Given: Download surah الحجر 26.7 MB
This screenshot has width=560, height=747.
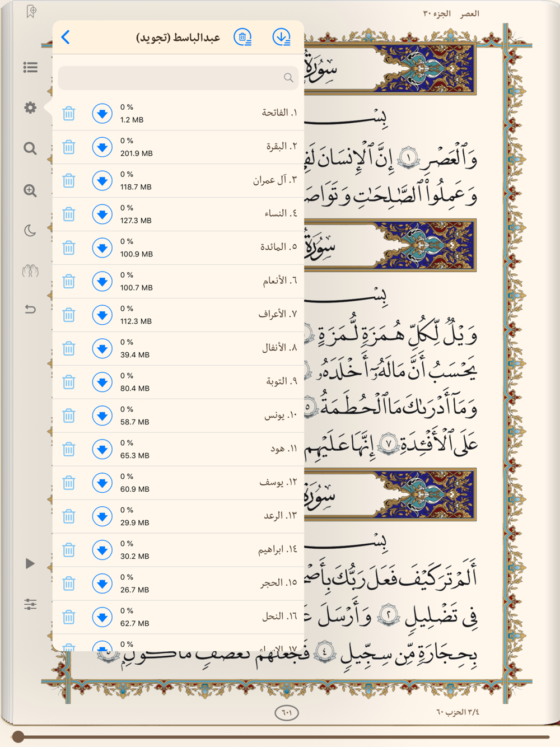Looking at the screenshot, I should click(102, 584).
